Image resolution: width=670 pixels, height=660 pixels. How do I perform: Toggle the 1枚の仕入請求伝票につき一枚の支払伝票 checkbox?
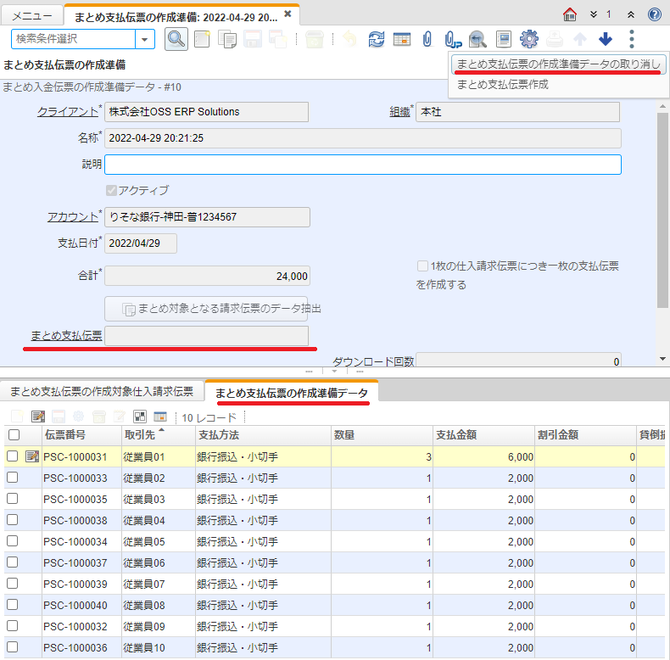pos(422,266)
